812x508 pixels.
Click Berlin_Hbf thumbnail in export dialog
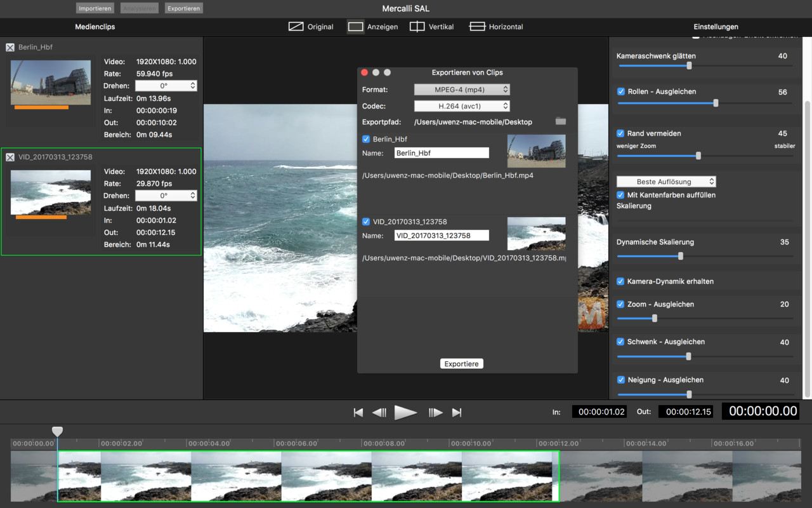pyautogui.click(x=536, y=151)
